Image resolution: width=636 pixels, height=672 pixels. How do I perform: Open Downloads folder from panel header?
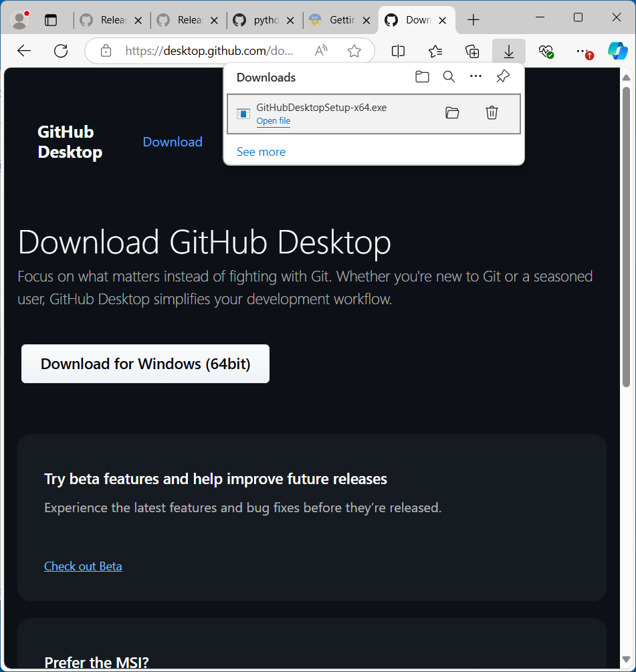pos(422,77)
